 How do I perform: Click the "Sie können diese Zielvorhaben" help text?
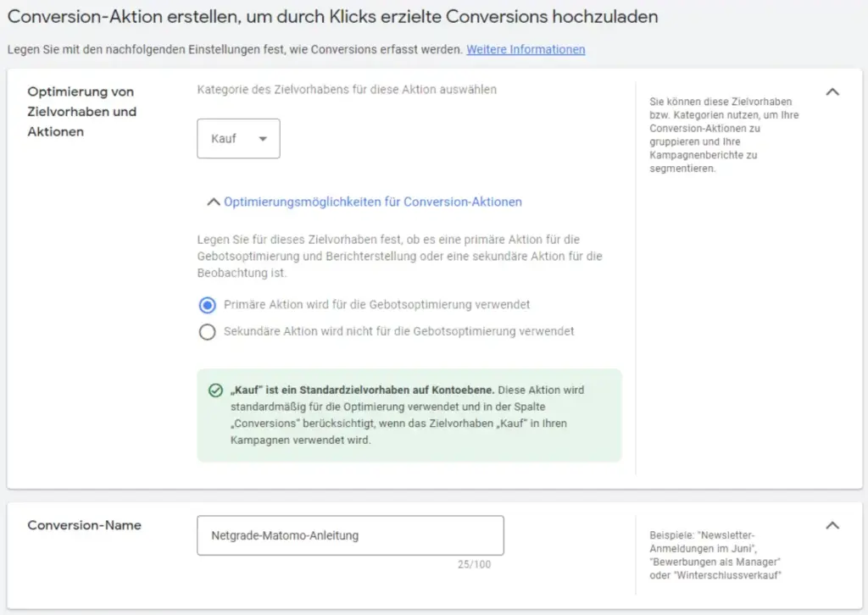[725, 135]
